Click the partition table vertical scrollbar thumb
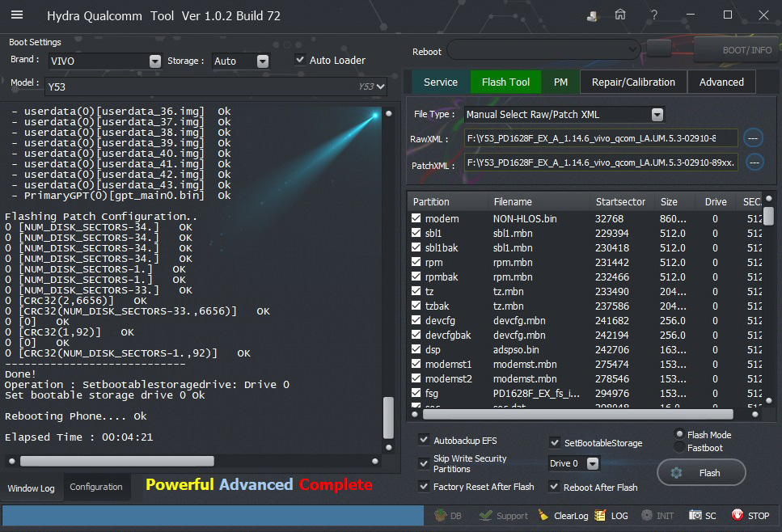Viewport: 782px width, 532px height. (x=768, y=216)
